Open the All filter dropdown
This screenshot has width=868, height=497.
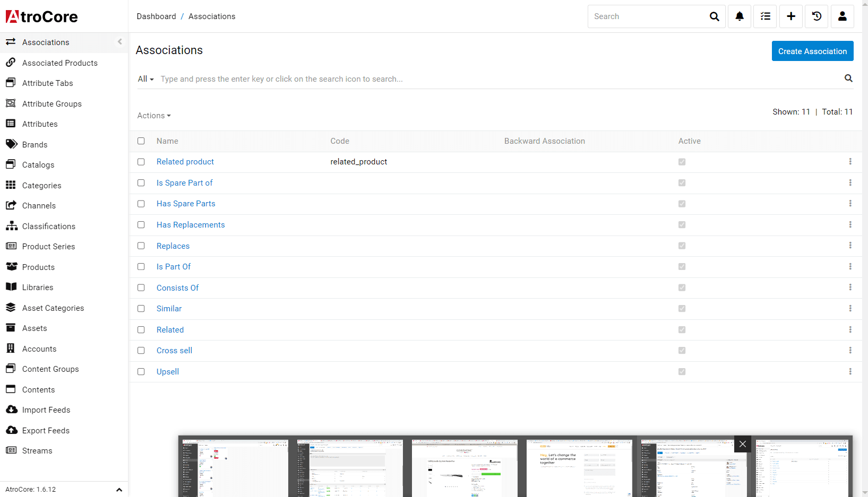coord(145,79)
